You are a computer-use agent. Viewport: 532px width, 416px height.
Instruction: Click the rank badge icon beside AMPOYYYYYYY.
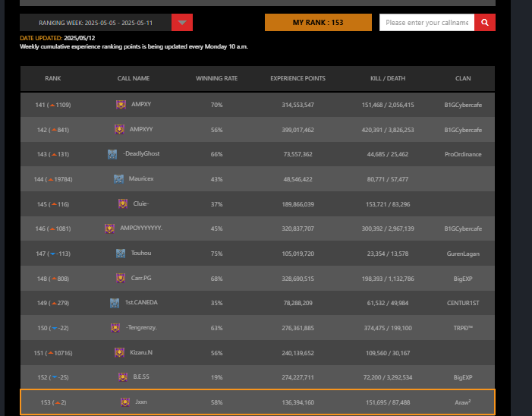[x=109, y=228]
